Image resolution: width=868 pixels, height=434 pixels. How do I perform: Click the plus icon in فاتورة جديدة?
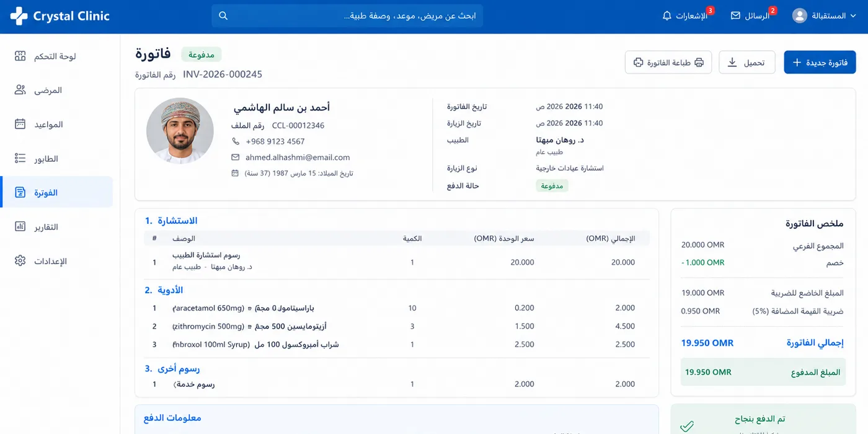click(x=797, y=63)
